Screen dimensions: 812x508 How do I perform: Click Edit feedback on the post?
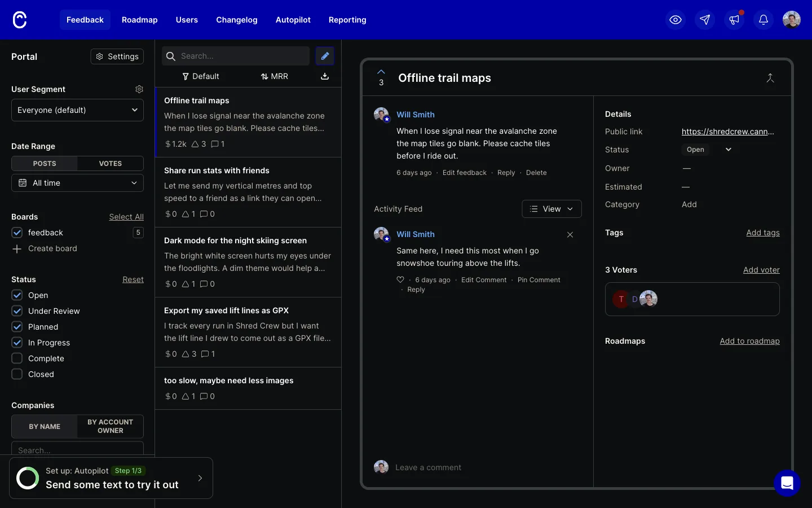point(465,173)
